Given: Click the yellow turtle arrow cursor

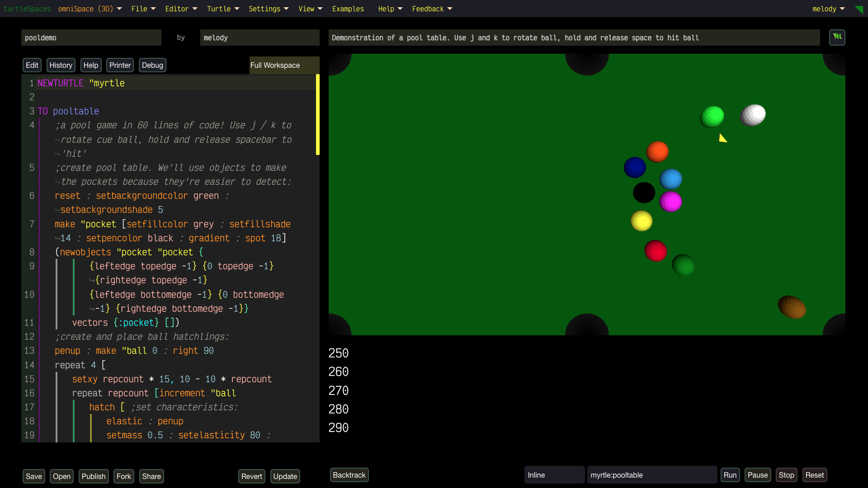Looking at the screenshot, I should click(x=722, y=138).
